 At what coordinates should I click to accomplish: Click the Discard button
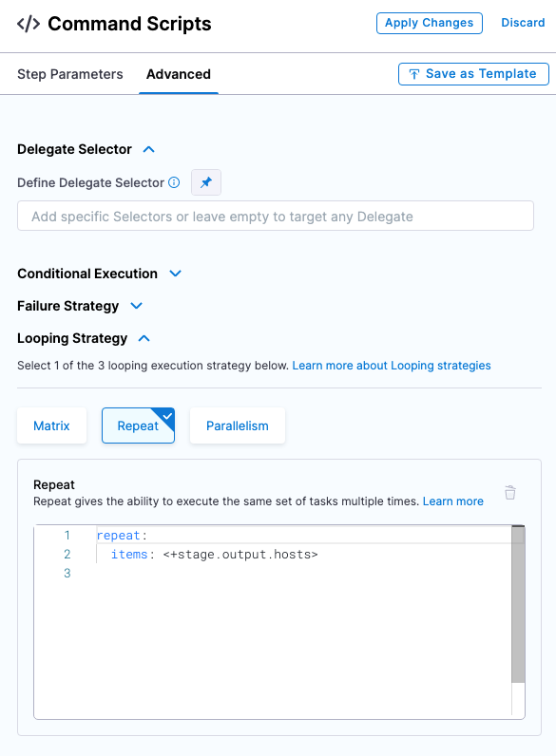(523, 23)
